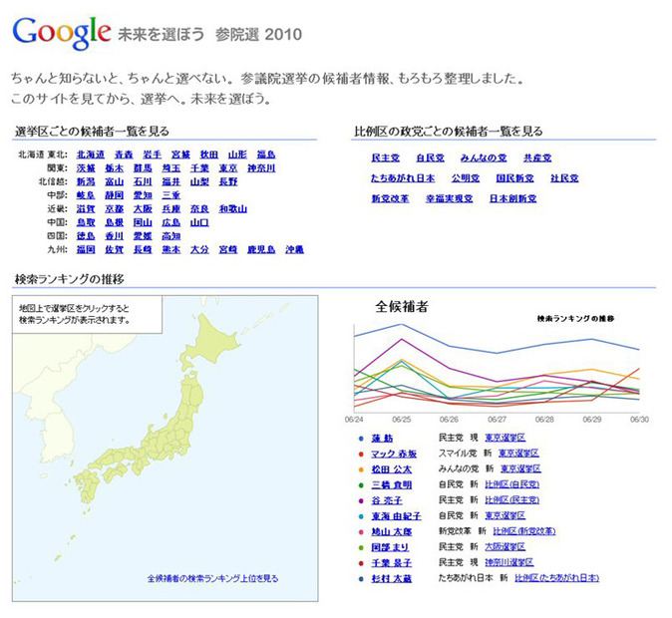Open candidate 蓮舫's profile link
The width and height of the screenshot is (672, 618).
[x=382, y=439]
